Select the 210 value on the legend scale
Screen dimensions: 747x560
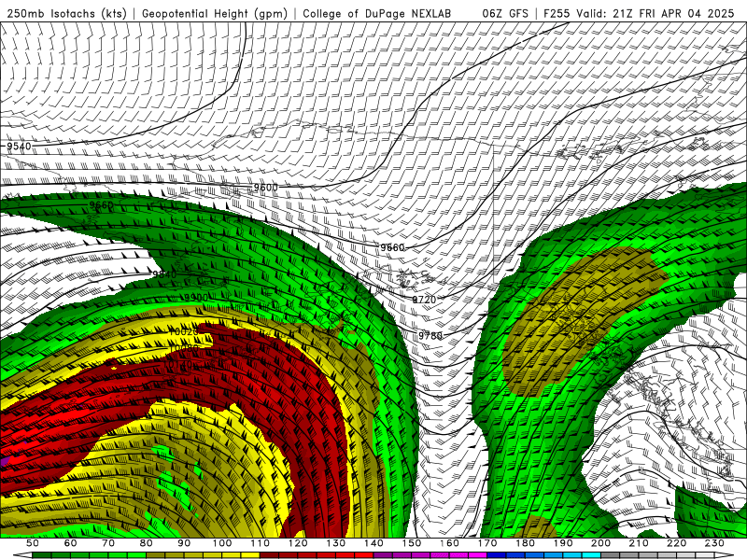pos(639,543)
